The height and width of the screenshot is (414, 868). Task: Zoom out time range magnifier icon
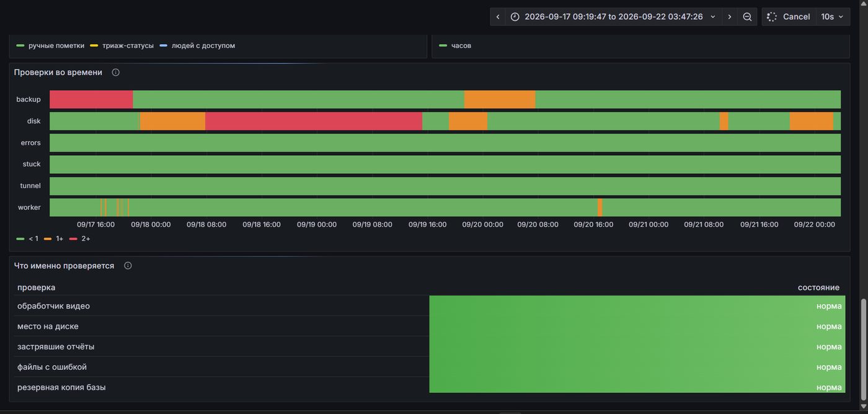pos(747,17)
